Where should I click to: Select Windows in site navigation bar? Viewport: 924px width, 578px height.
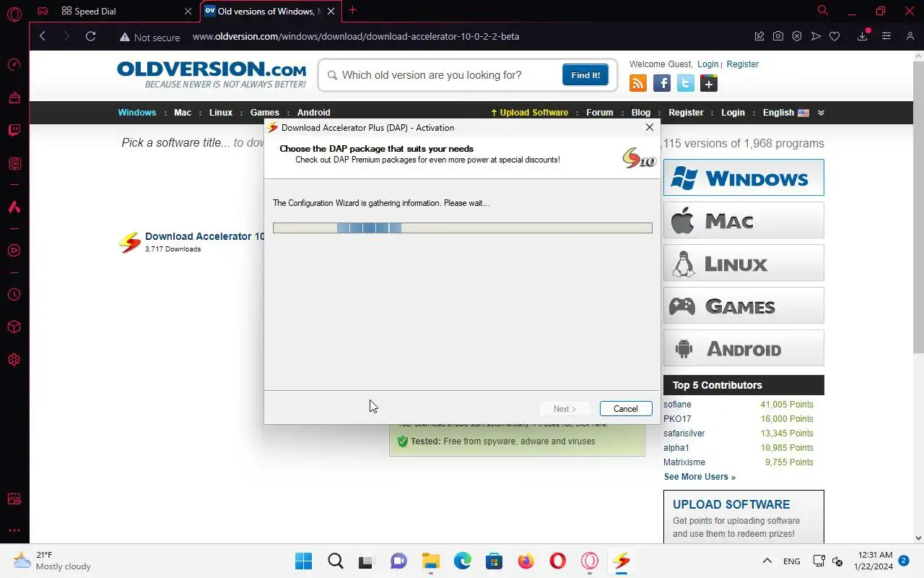coord(137,113)
